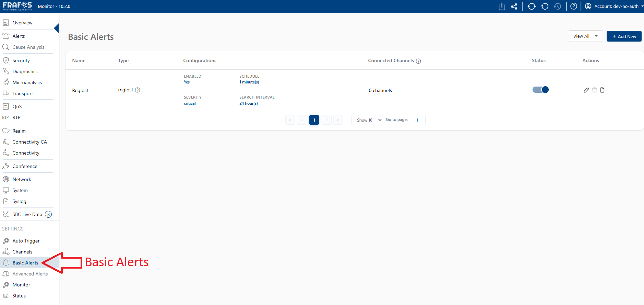Image resolution: width=644 pixels, height=305 pixels.
Task: Select Basic Alerts in settings
Action: 25,263
